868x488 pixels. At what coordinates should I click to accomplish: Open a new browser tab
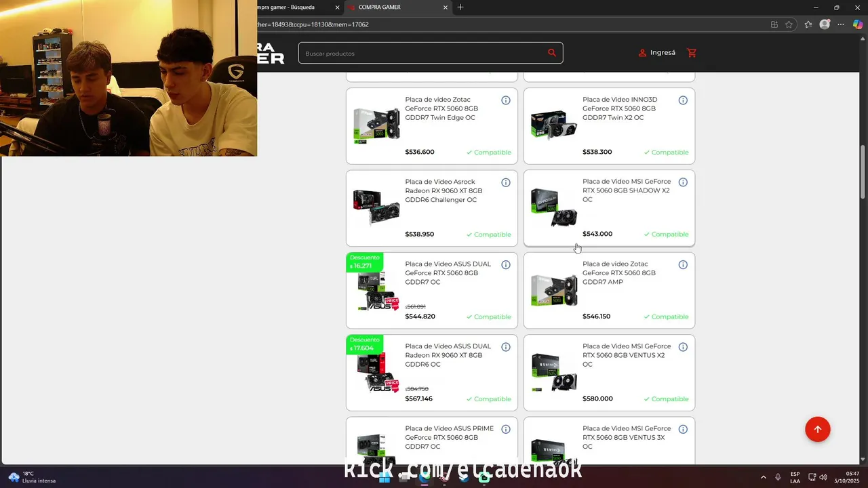coord(460,7)
